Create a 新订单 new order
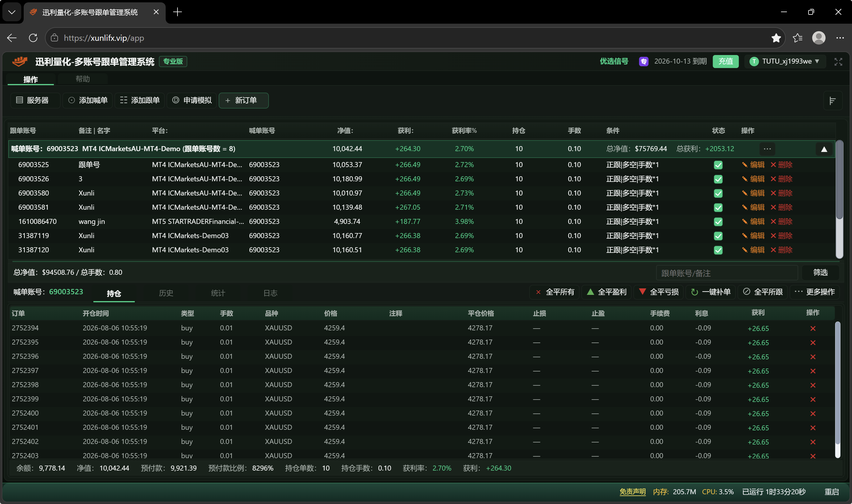Screen dimensions: 852x504 [x=243, y=100]
